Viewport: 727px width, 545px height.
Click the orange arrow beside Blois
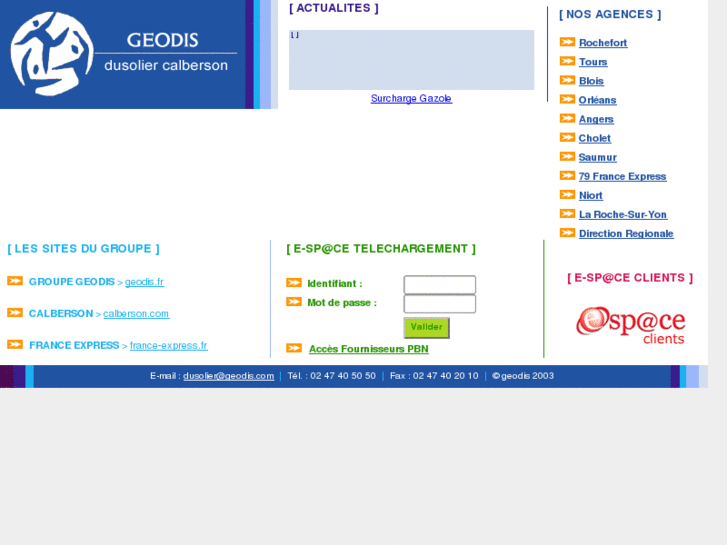[x=567, y=80]
